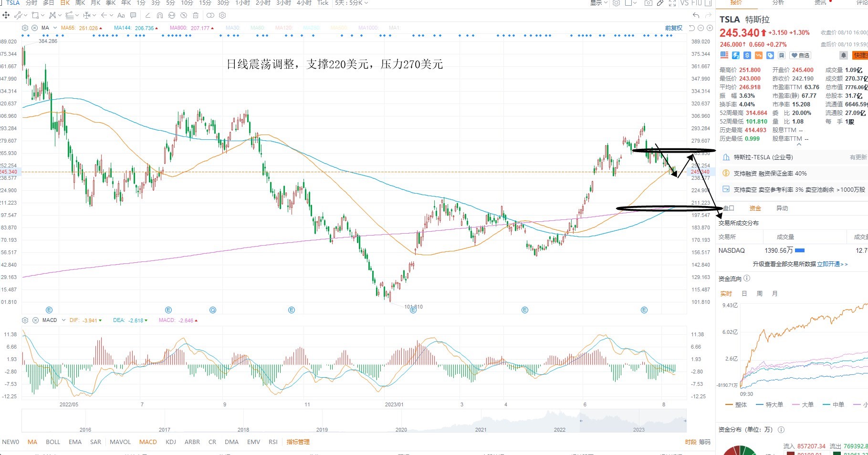Reset the chart zoom level
This screenshot has width=868, height=455.
click(691, 28)
